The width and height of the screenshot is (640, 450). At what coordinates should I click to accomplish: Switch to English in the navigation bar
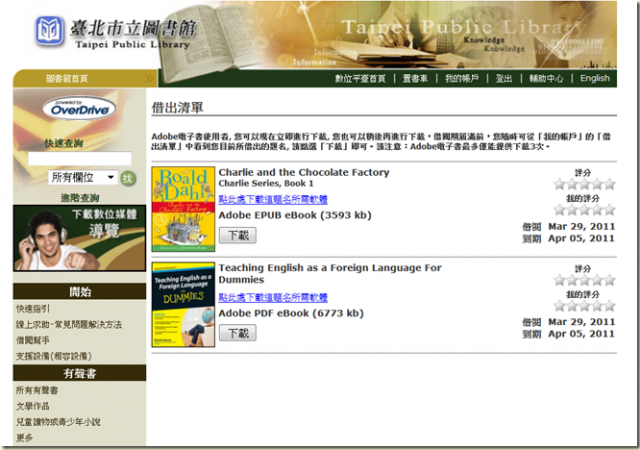point(595,78)
